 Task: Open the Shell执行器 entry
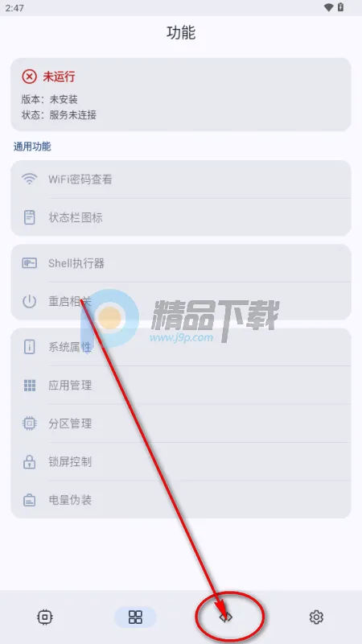180,263
